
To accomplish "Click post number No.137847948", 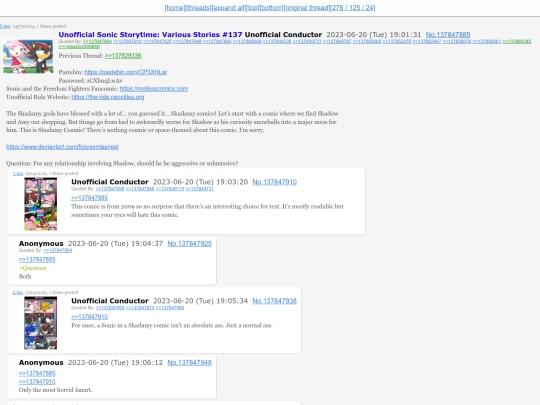I will 189,362.
